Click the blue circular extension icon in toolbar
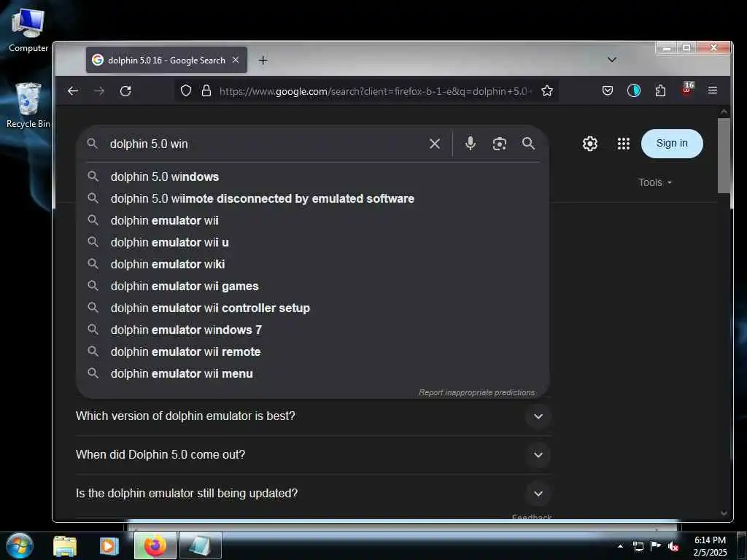The image size is (747, 560). (x=634, y=90)
